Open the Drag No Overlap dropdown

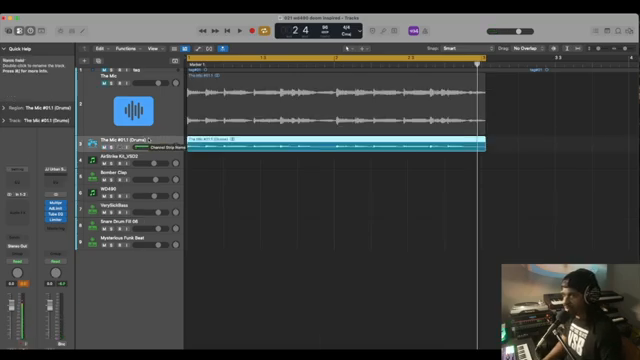point(528,49)
